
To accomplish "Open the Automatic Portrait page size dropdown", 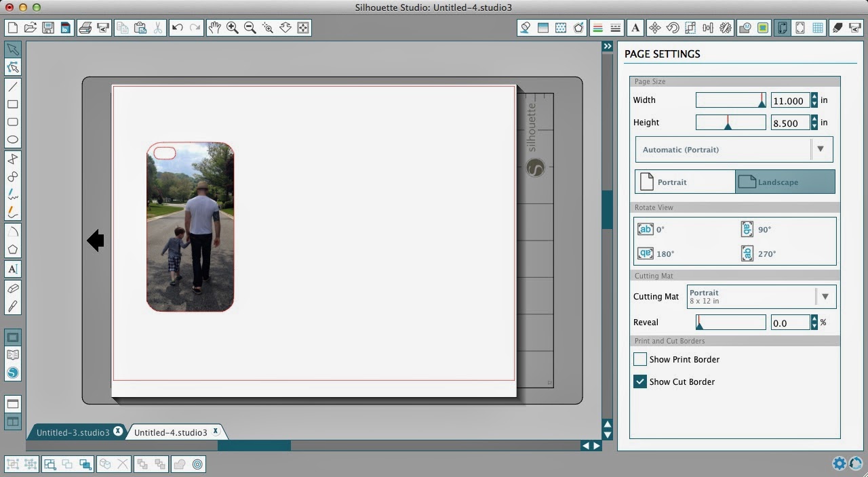I will coord(821,149).
